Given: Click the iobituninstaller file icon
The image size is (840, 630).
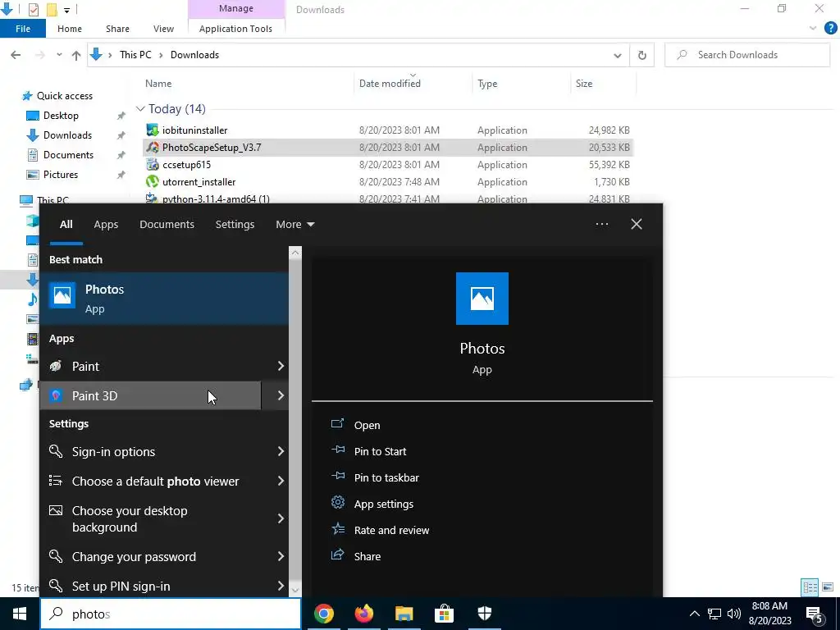Looking at the screenshot, I should pos(153,130).
